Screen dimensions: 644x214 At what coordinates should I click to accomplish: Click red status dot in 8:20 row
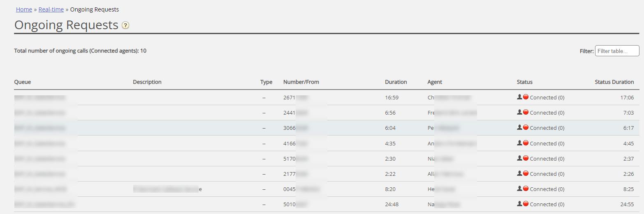click(526, 189)
